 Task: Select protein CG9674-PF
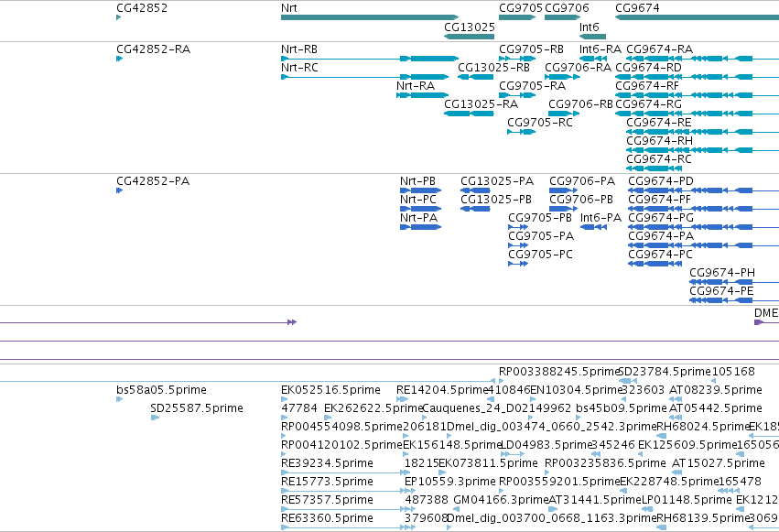tap(704, 209)
